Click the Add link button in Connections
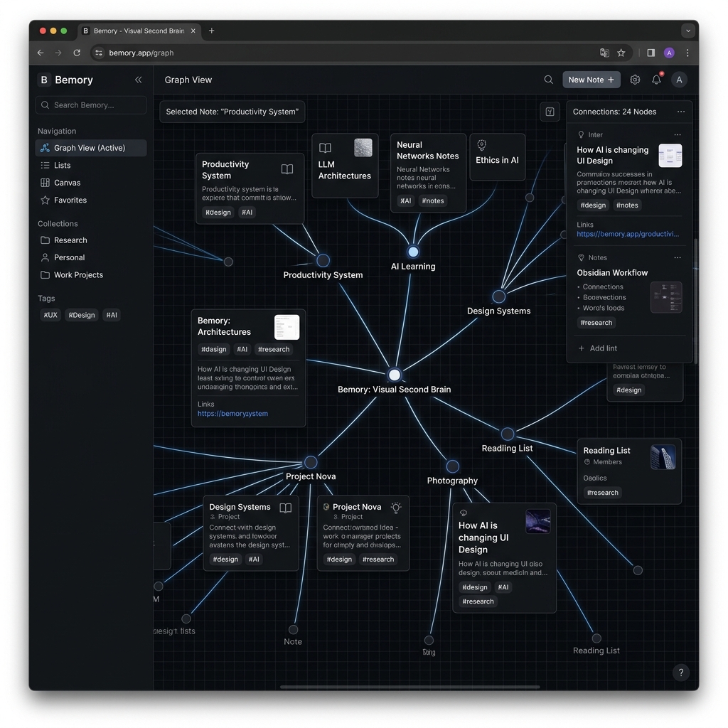728x728 pixels. 598,348
